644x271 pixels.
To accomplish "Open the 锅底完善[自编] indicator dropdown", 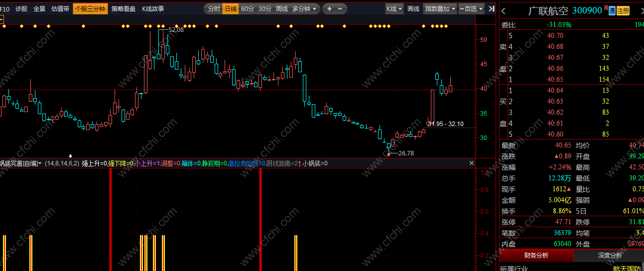I will [21, 163].
